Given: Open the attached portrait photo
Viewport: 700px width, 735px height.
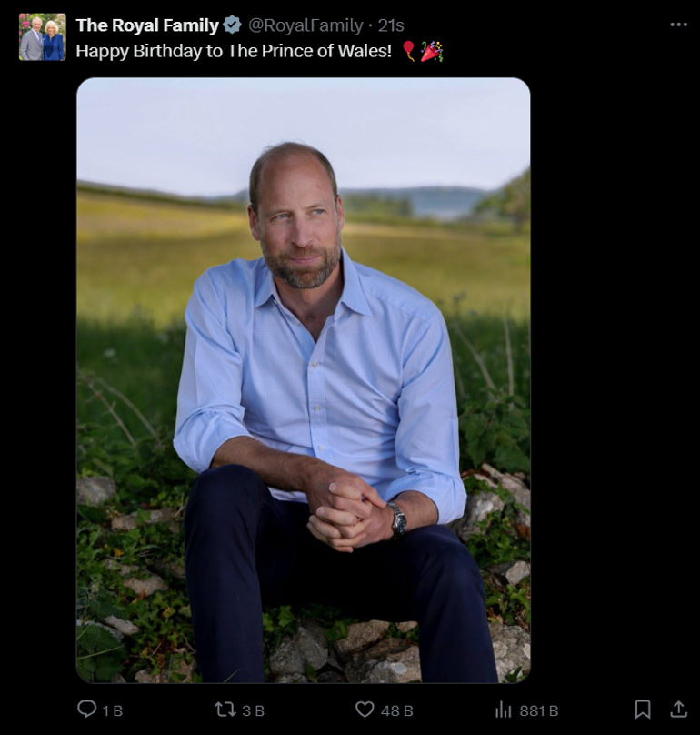Looking at the screenshot, I should 303,380.
